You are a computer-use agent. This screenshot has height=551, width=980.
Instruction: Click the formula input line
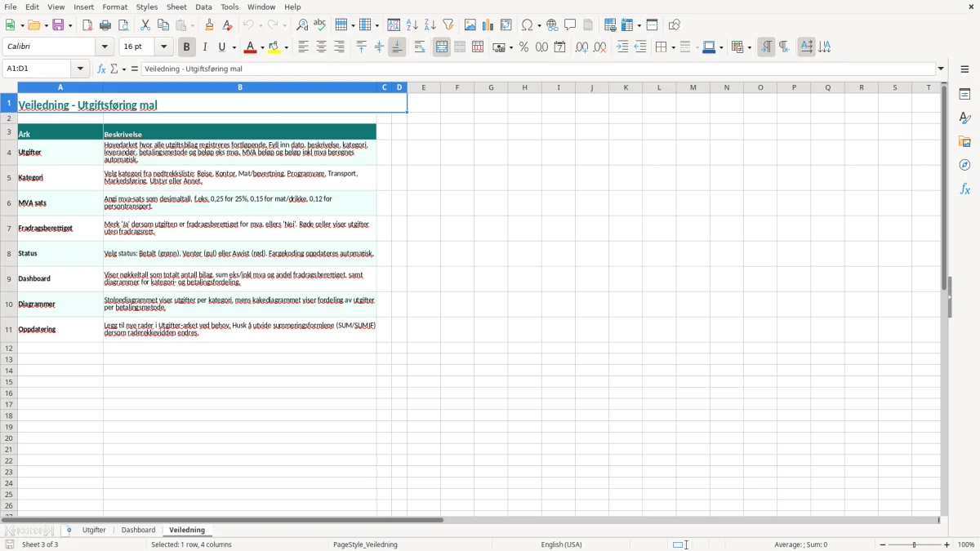click(x=537, y=69)
